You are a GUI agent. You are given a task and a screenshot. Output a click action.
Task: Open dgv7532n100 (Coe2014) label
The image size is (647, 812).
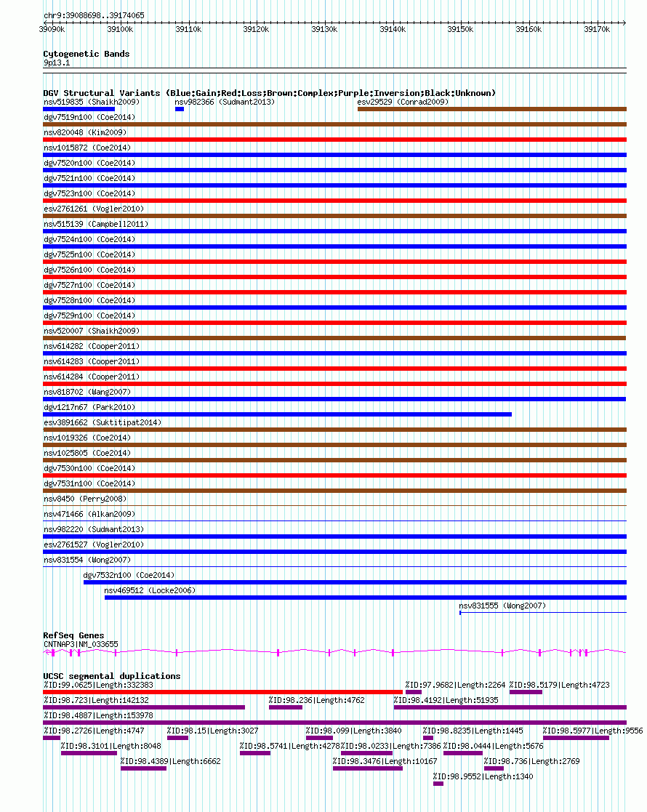click(129, 575)
